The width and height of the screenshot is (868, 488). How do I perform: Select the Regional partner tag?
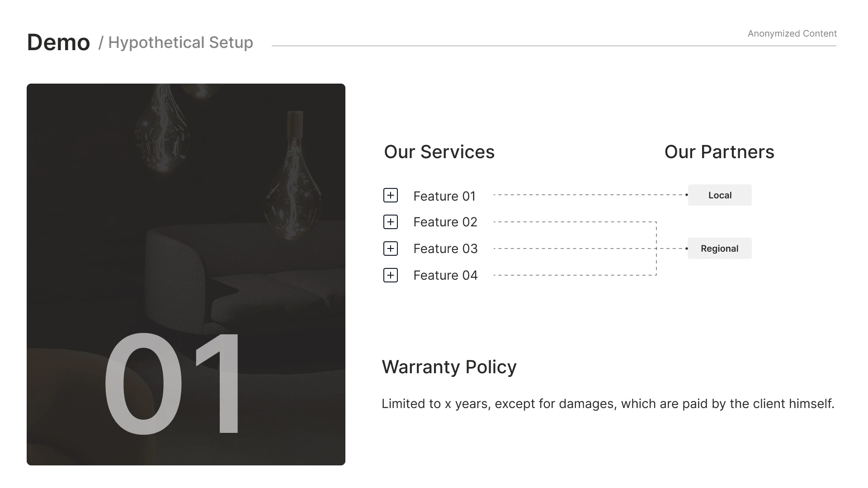click(719, 249)
